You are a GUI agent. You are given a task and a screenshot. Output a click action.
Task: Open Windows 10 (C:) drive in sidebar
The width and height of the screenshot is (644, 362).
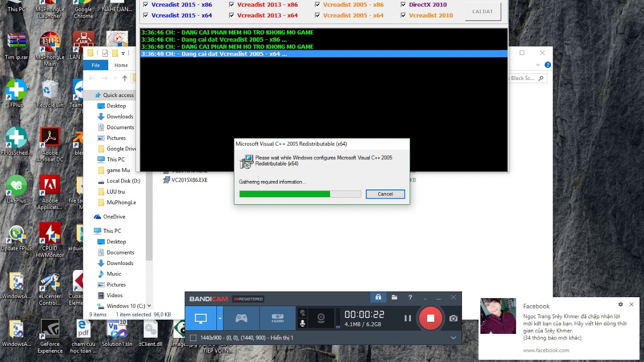point(125,306)
